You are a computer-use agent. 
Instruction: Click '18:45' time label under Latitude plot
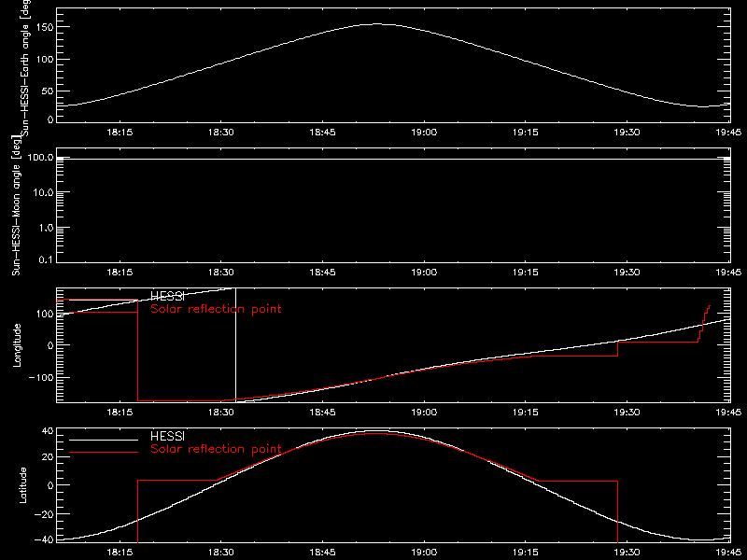pos(322,553)
